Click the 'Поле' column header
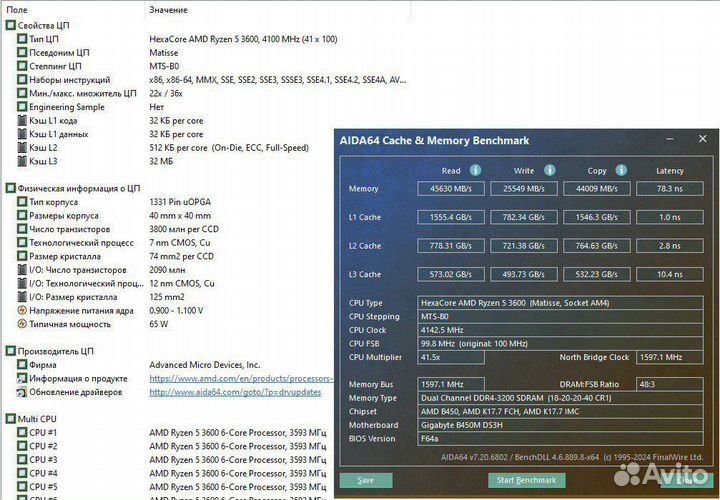This screenshot has height=500, width=720. pyautogui.click(x=17, y=10)
